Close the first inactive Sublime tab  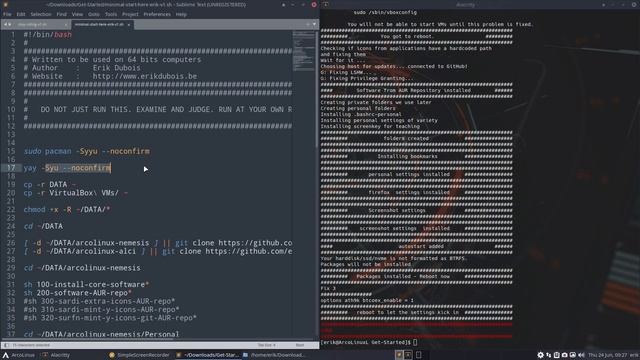(x=66, y=25)
